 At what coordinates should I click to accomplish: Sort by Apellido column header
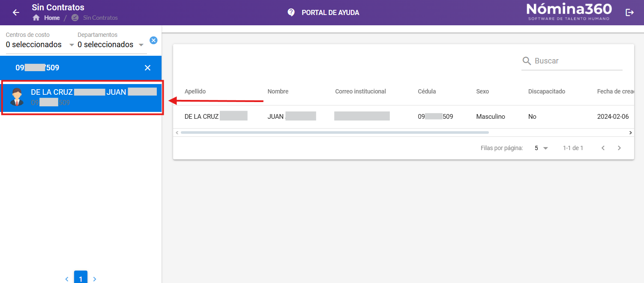point(195,91)
